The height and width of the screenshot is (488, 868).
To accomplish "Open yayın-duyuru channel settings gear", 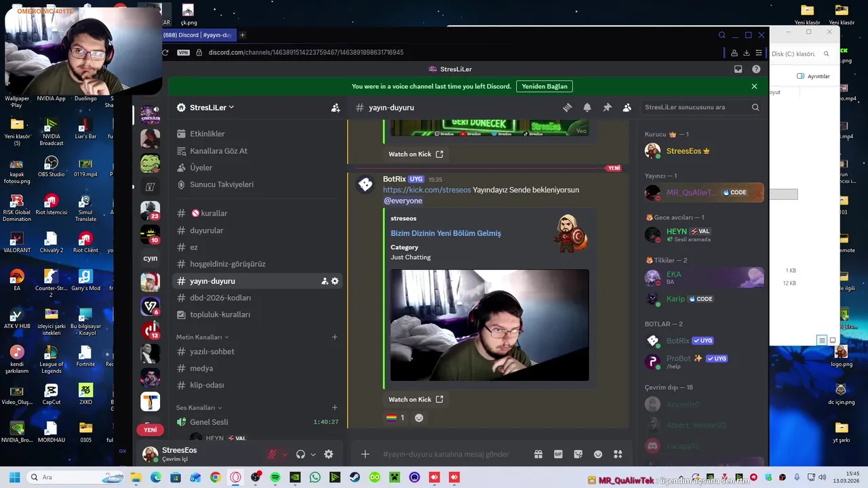I will pyautogui.click(x=334, y=281).
